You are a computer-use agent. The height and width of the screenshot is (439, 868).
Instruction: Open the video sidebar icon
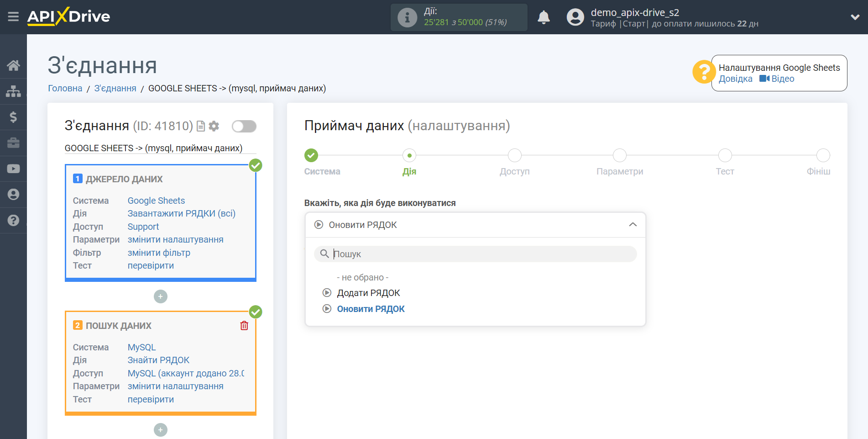tap(13, 169)
